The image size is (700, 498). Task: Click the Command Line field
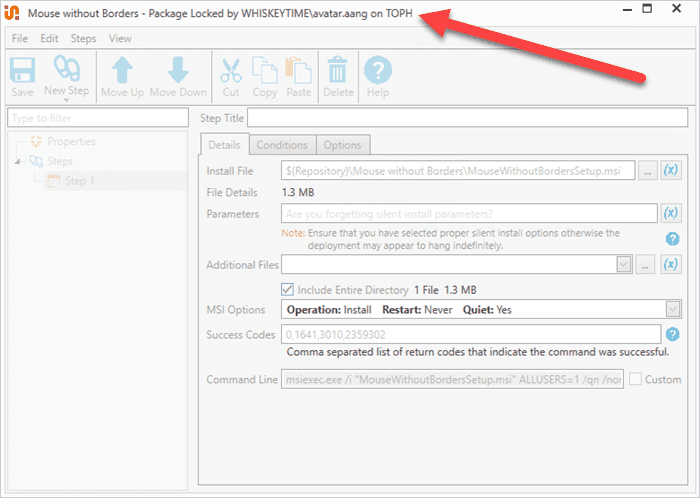452,379
